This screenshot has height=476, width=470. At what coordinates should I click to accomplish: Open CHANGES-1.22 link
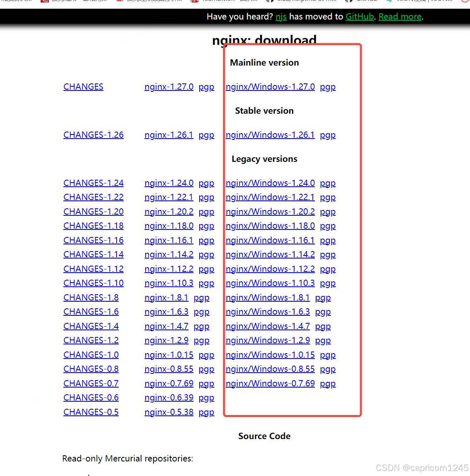(93, 197)
